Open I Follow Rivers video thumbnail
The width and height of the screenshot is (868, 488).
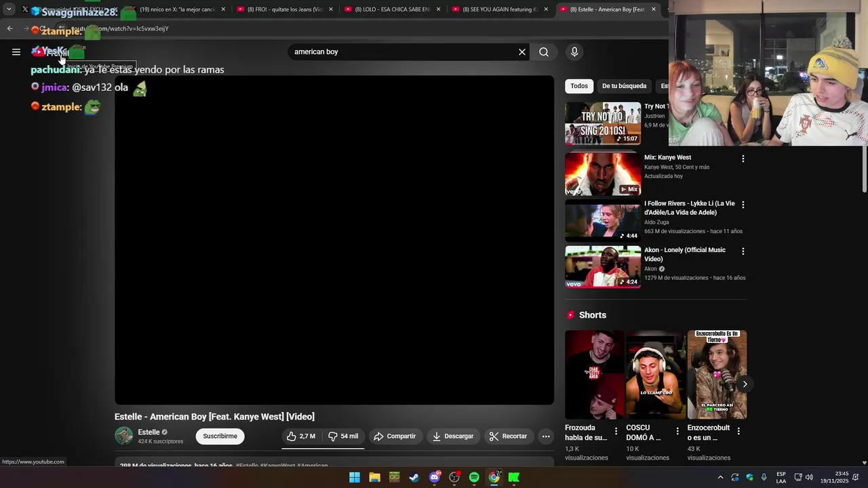(603, 220)
